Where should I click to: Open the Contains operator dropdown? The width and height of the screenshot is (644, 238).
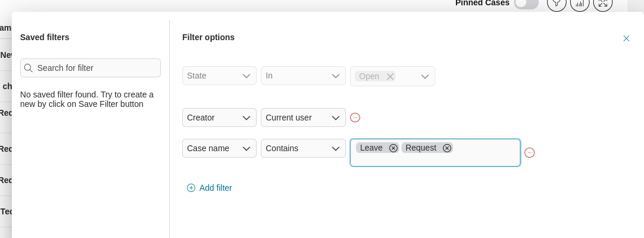(x=303, y=148)
